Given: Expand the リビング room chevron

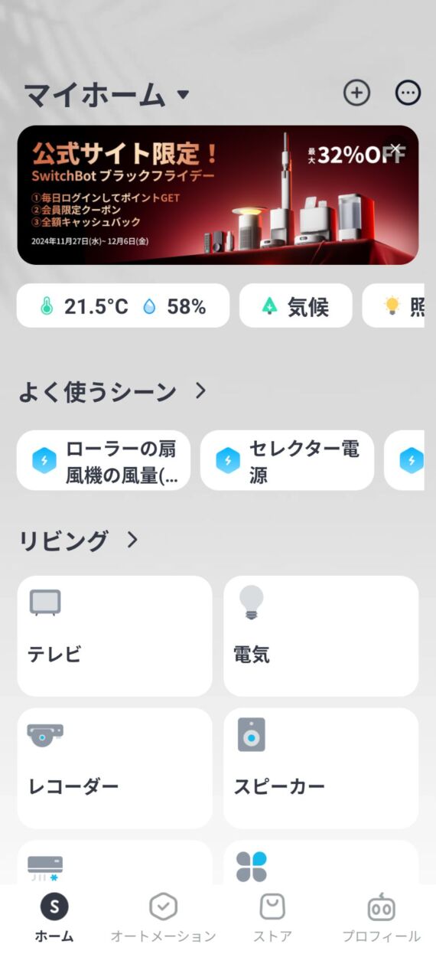Looking at the screenshot, I should pos(132,540).
